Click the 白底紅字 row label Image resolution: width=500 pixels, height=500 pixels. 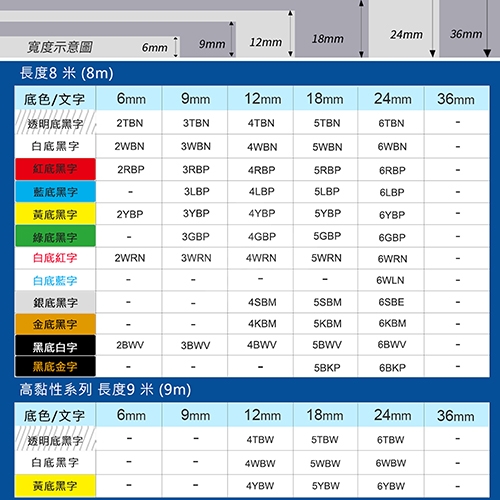click(x=55, y=258)
